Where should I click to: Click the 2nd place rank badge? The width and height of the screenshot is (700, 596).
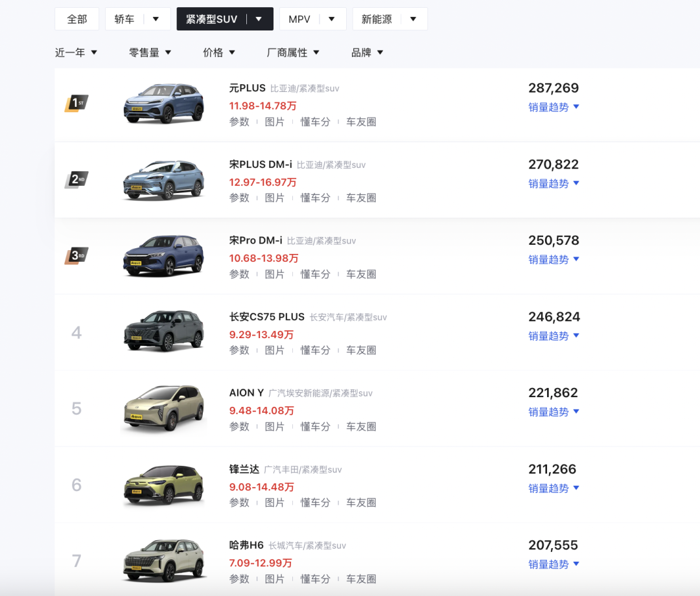76,179
